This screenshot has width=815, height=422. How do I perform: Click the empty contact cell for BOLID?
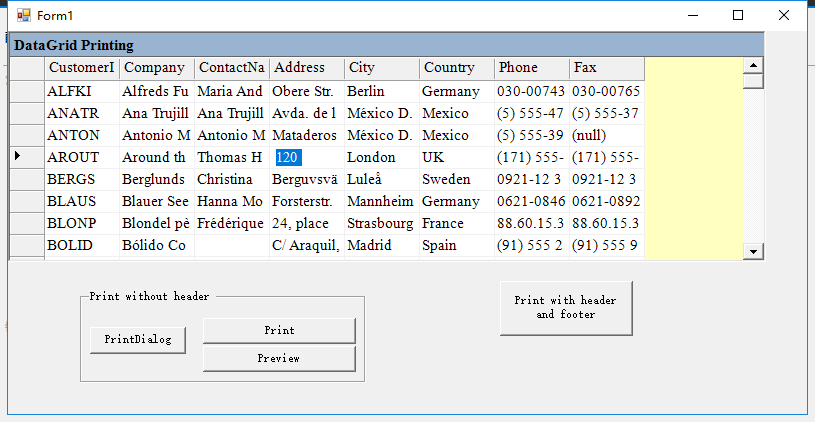click(x=232, y=245)
